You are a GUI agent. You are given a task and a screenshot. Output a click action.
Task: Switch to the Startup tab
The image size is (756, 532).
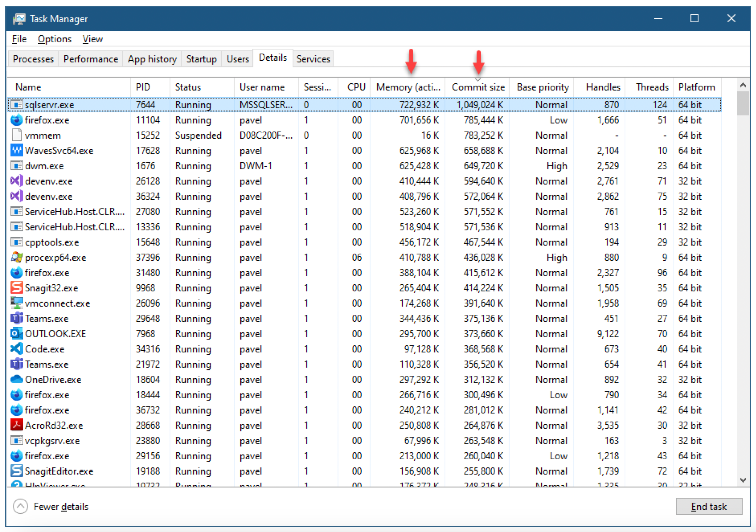tap(202, 59)
